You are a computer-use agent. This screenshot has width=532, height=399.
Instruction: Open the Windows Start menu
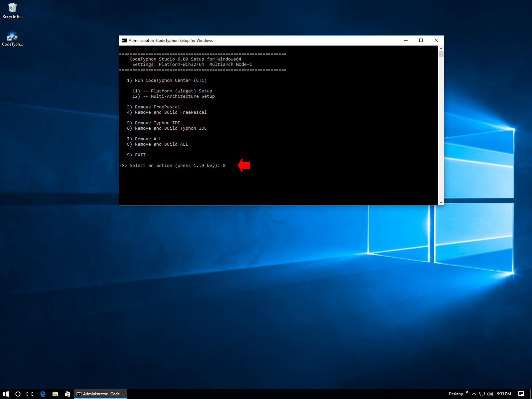point(6,394)
